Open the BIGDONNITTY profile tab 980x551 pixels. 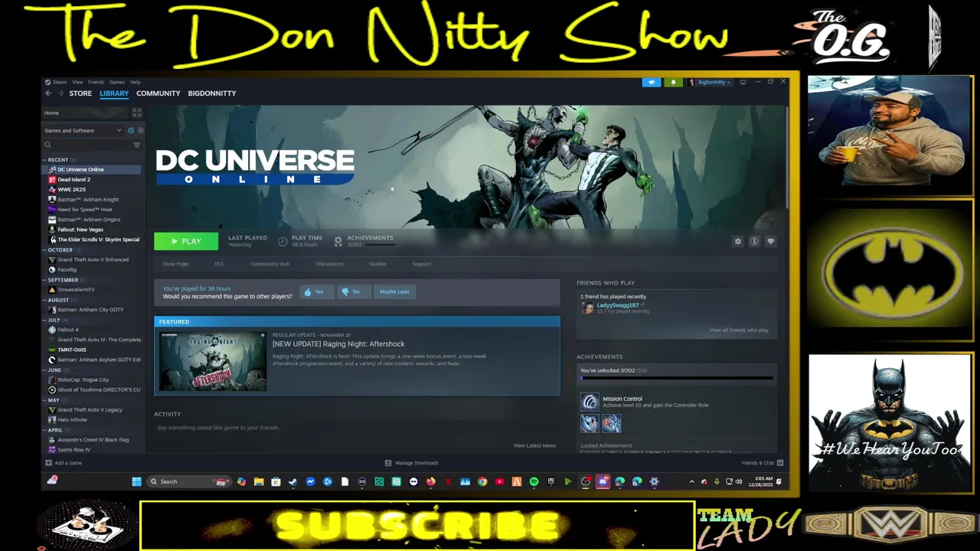pos(212,93)
